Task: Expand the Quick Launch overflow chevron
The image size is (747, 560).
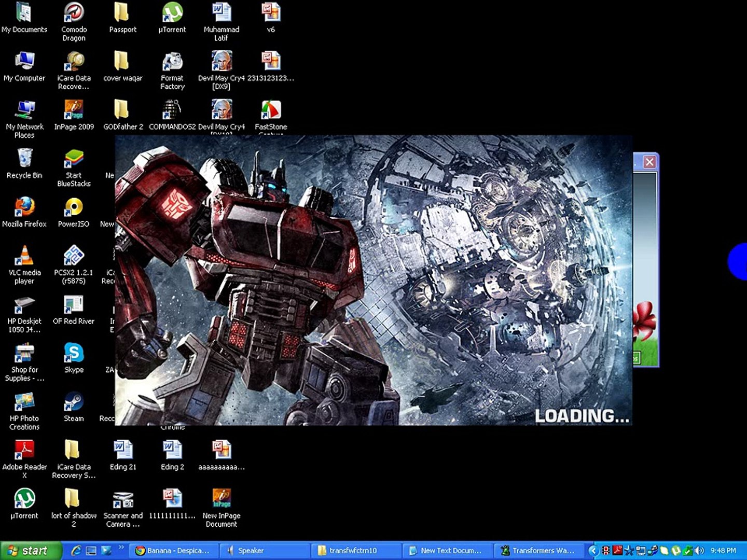Action: click(x=121, y=547)
